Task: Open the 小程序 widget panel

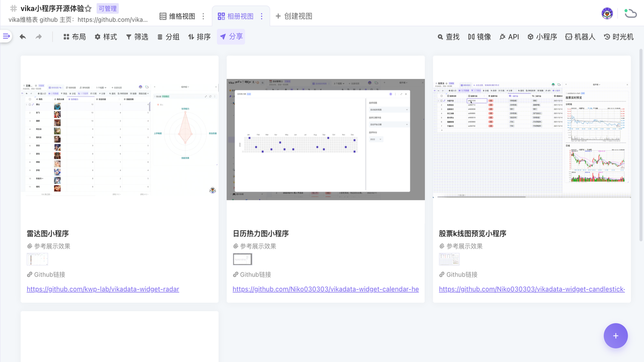Action: (542, 37)
